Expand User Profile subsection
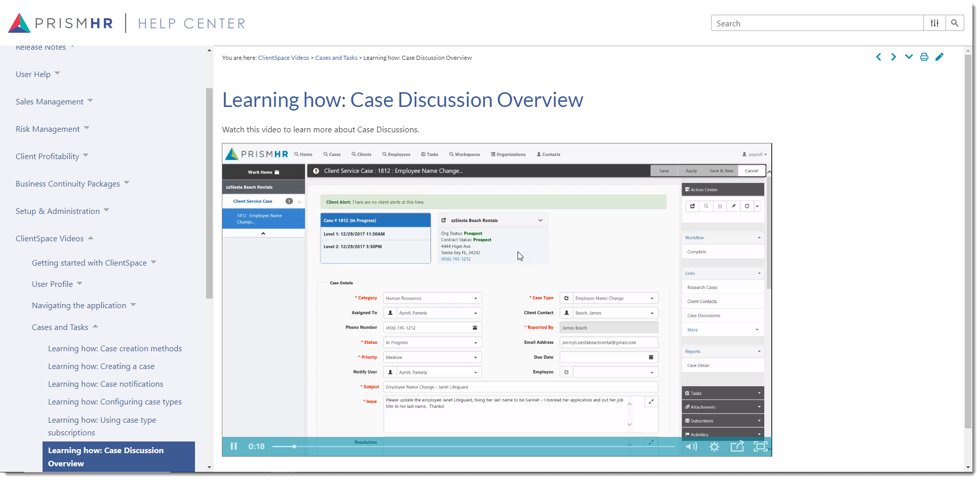Screen dimensions: 980x480 click(80, 283)
